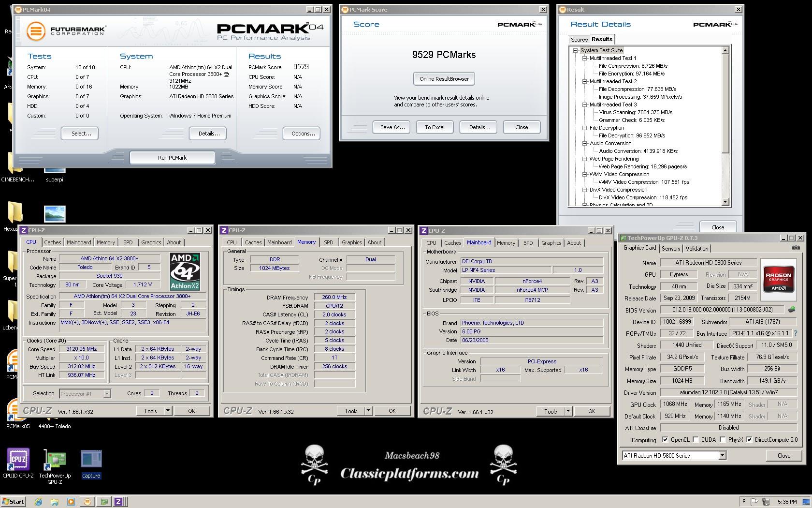Click the Options... button in PCMark04
812x508 pixels.
(303, 134)
